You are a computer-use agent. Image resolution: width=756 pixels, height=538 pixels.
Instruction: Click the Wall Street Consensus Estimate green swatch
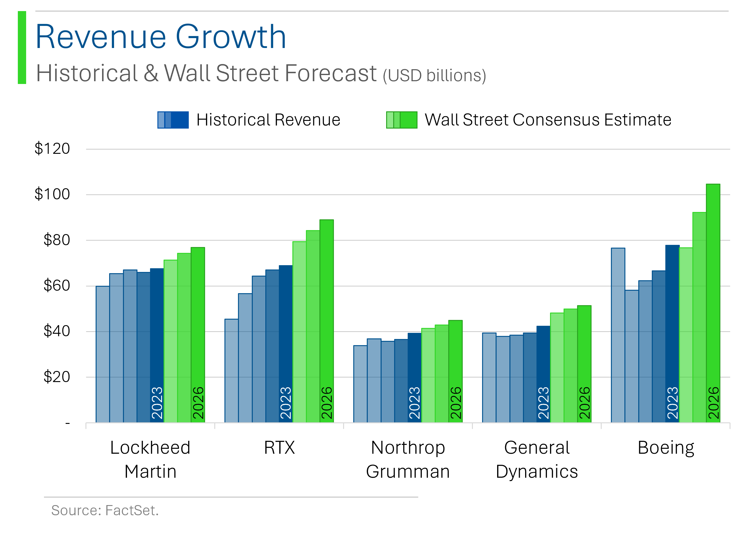coord(401,120)
